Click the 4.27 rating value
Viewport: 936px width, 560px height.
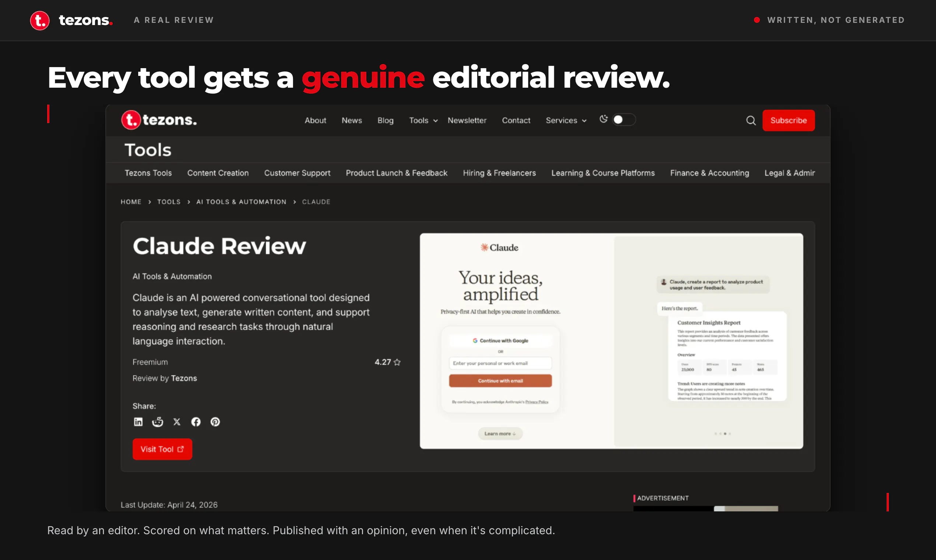point(383,362)
